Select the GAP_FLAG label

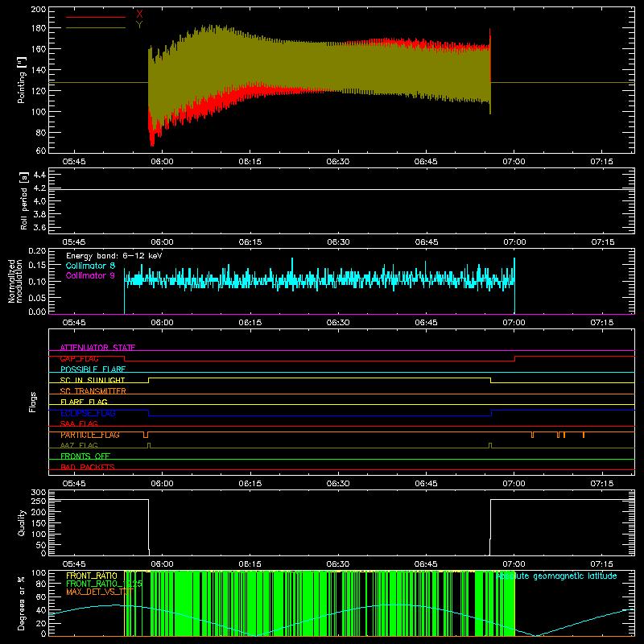coord(79,358)
